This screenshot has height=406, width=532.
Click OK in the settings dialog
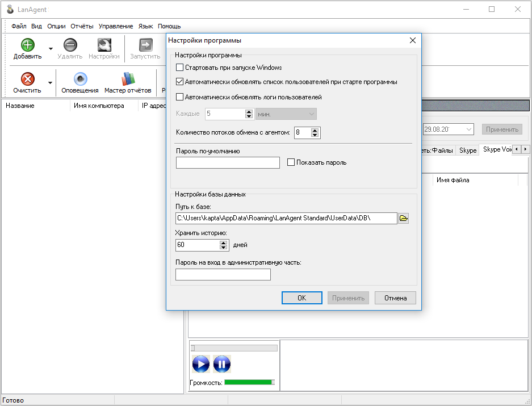click(x=301, y=298)
